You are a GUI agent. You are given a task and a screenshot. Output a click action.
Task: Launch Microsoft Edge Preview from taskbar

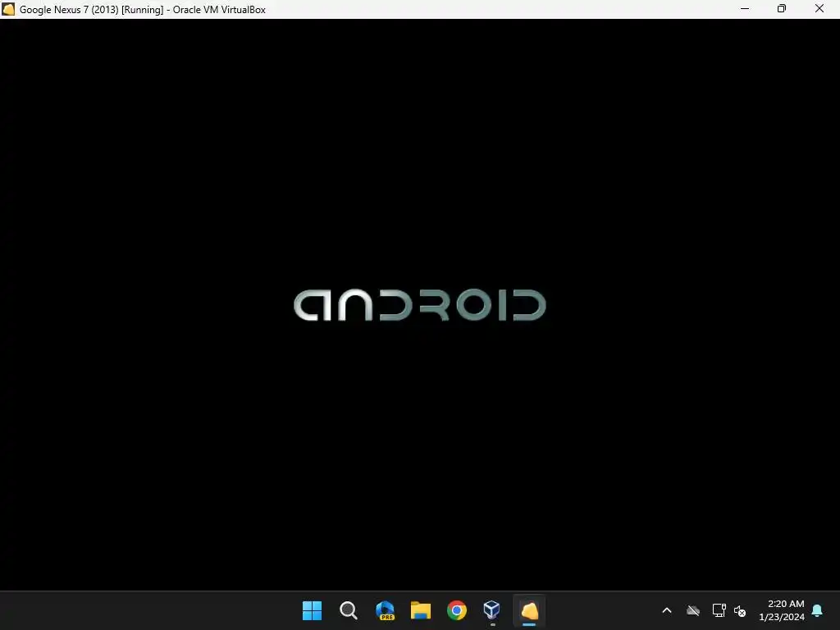point(385,610)
